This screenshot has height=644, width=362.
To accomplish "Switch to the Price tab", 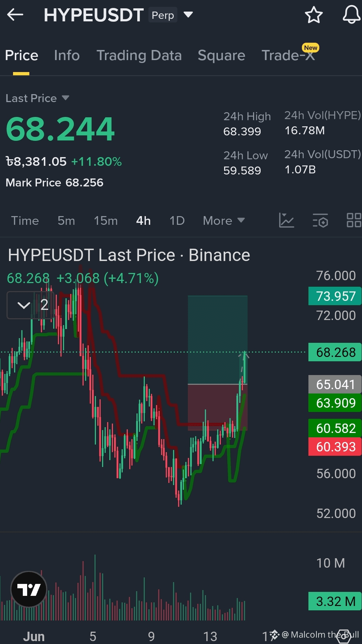I will [x=21, y=55].
